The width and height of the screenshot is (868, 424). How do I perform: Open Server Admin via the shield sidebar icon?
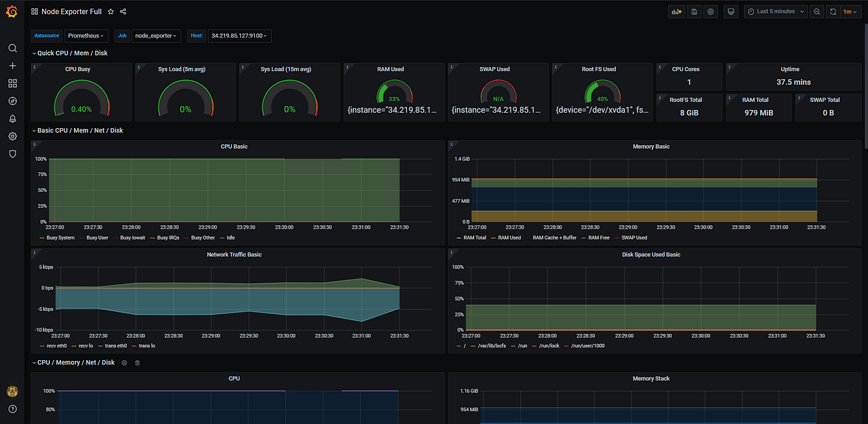tap(12, 154)
